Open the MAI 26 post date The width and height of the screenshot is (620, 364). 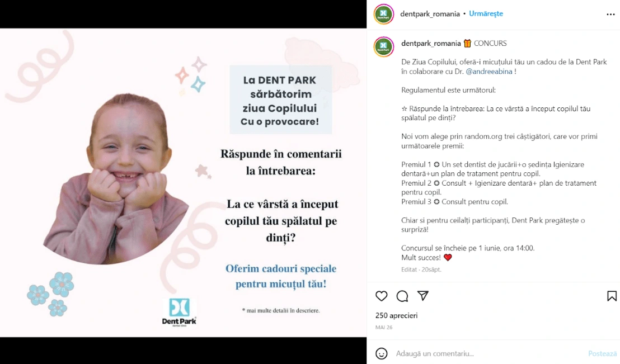(x=383, y=327)
